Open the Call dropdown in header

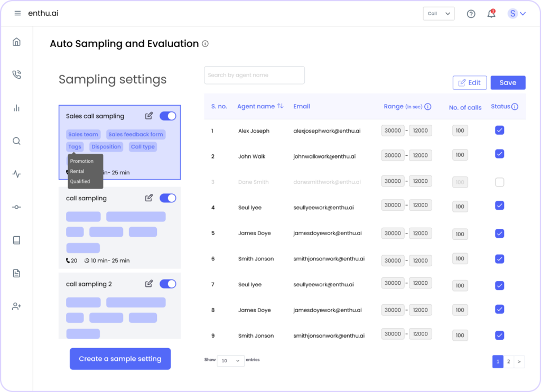439,14
